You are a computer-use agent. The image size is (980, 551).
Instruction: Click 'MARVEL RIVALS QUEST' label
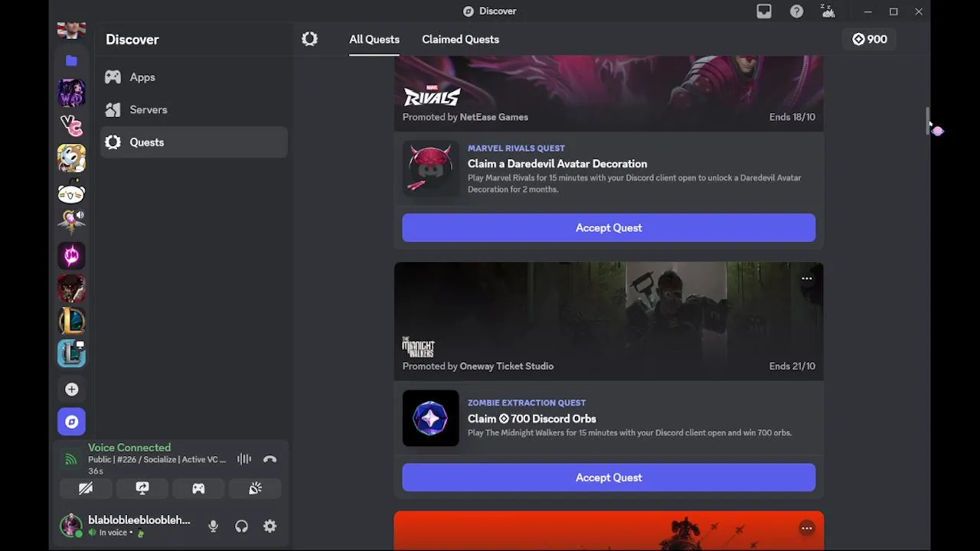click(516, 148)
